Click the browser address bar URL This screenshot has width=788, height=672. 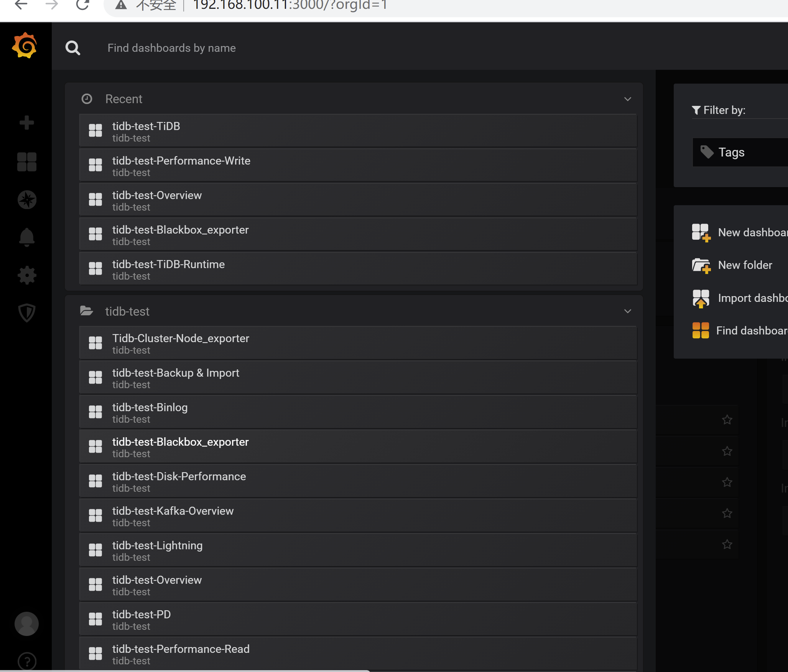pyautogui.click(x=290, y=5)
